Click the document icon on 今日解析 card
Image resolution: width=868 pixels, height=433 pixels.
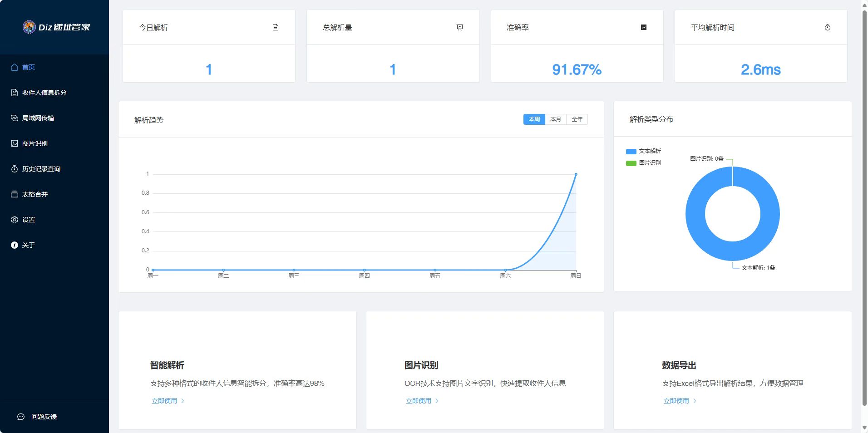coord(276,27)
